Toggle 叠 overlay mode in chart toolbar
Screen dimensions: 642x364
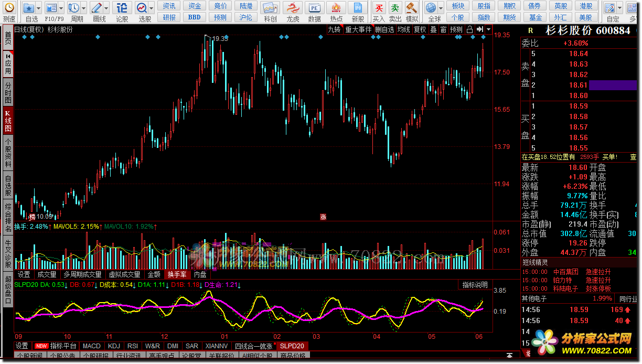434,29
